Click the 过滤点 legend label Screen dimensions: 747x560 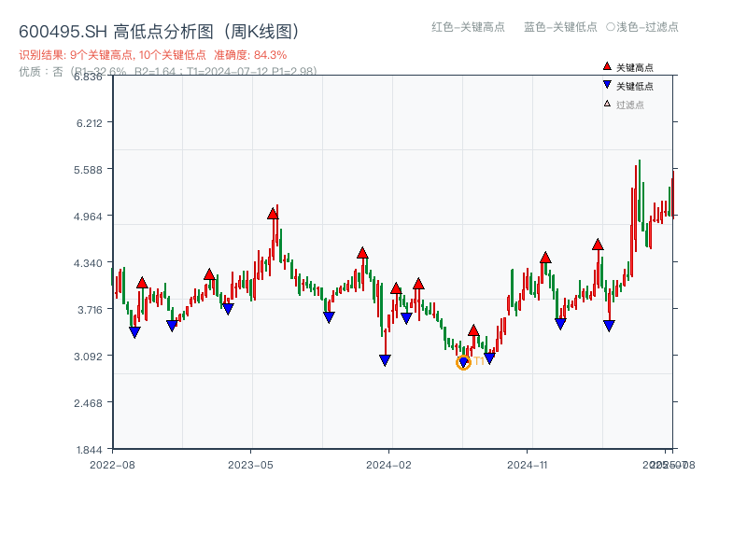(629, 105)
